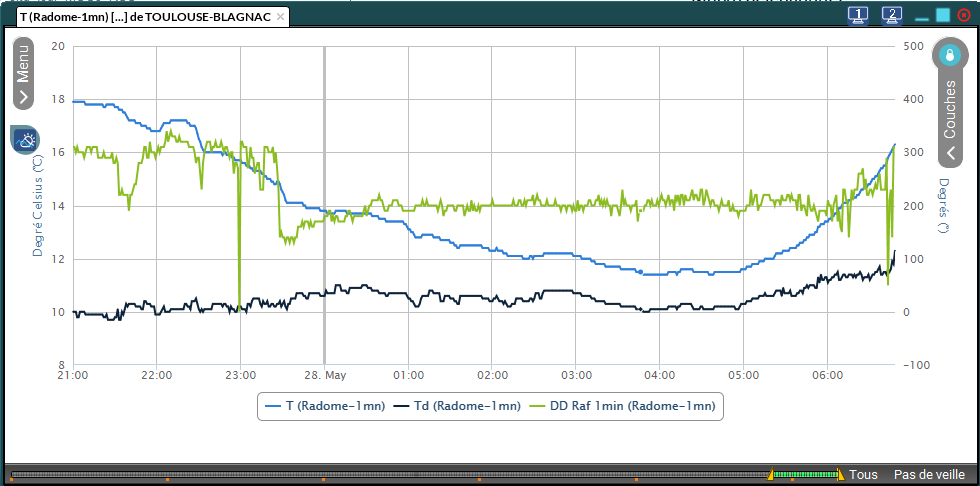The image size is (980, 486).
Task: Maximize the window with the cyan square
Action: point(942,15)
